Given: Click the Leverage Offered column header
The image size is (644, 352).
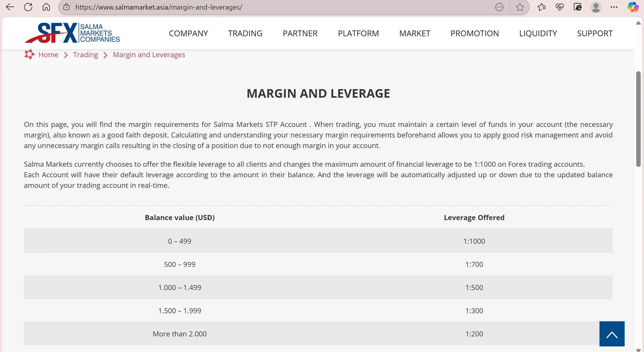Looking at the screenshot, I should (x=474, y=217).
